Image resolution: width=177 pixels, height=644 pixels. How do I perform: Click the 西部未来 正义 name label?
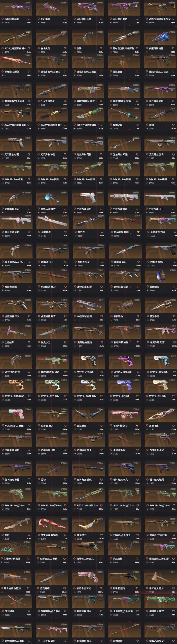tap(157, 450)
